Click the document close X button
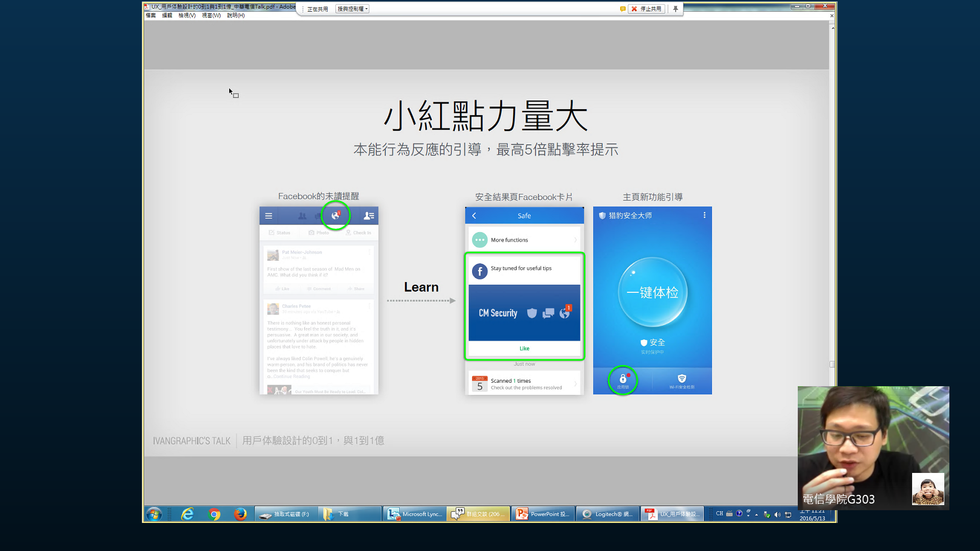The width and height of the screenshot is (980, 551). 831,16
